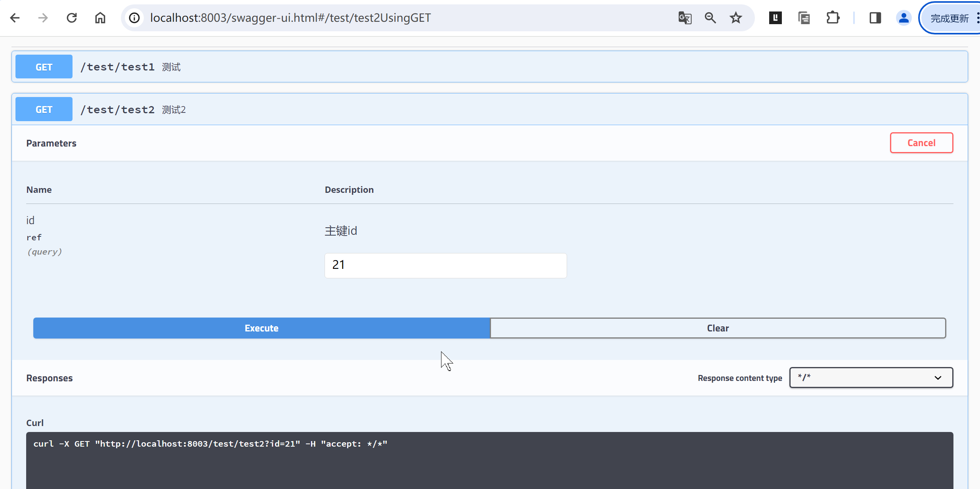The image size is (980, 489).
Task: Open the user profile avatar
Action: (904, 18)
